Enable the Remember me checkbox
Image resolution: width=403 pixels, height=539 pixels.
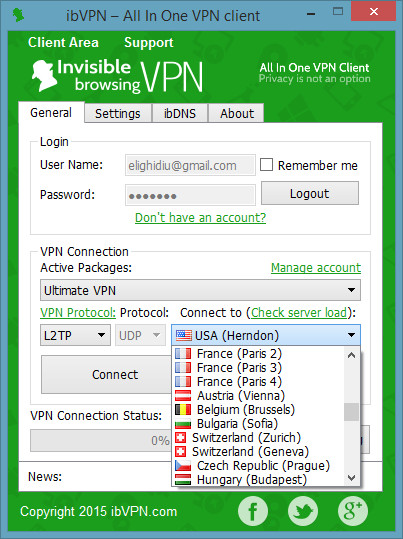pyautogui.click(x=266, y=165)
